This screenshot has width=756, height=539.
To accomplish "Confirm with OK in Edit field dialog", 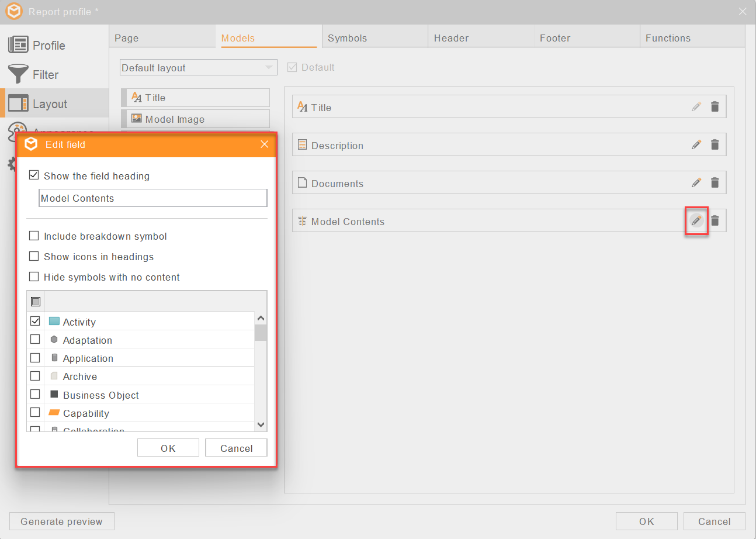I will pos(168,448).
